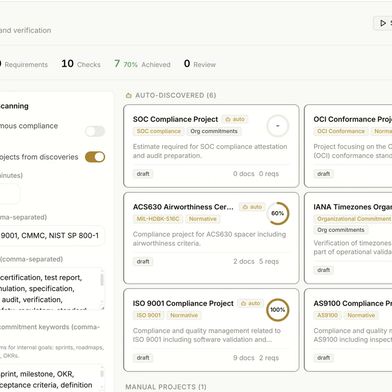The width and height of the screenshot is (392, 392).
Task: Click the auto badge on ISO 9001 Compliance Project
Action: pos(251,303)
